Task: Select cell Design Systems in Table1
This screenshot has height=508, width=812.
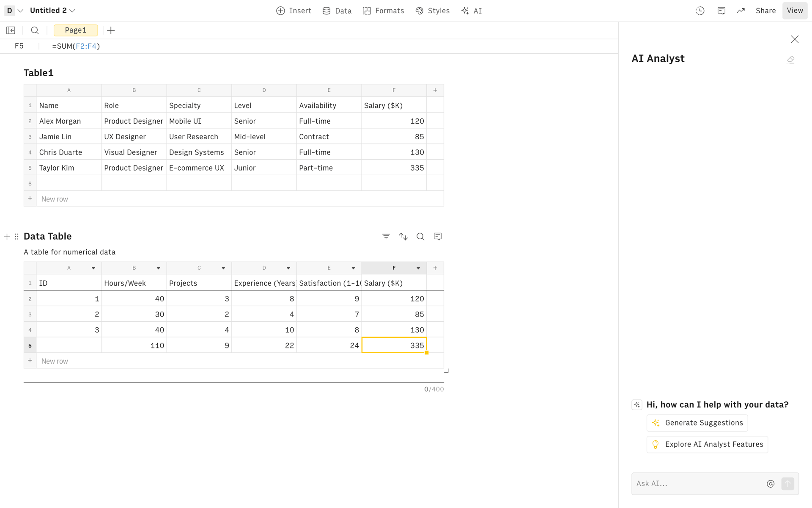Action: pos(199,152)
